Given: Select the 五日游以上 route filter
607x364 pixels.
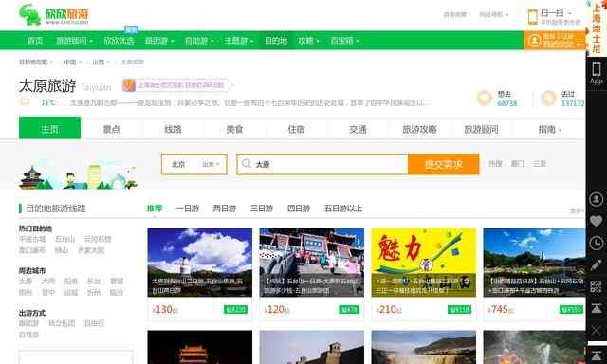Looking at the screenshot, I should [x=343, y=209].
